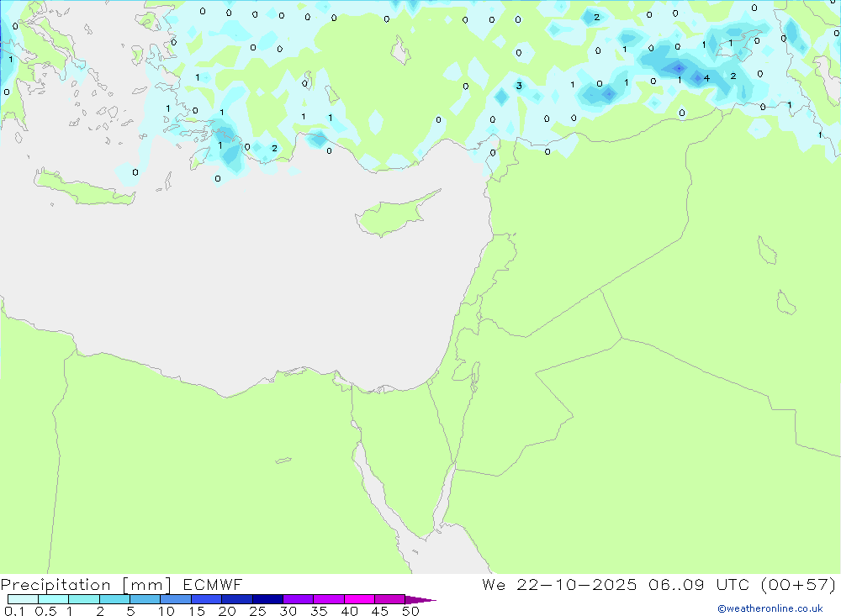The width and height of the screenshot is (841, 616).
Task: Click the 20–25 mm dark blue swatch
Action: point(237,599)
